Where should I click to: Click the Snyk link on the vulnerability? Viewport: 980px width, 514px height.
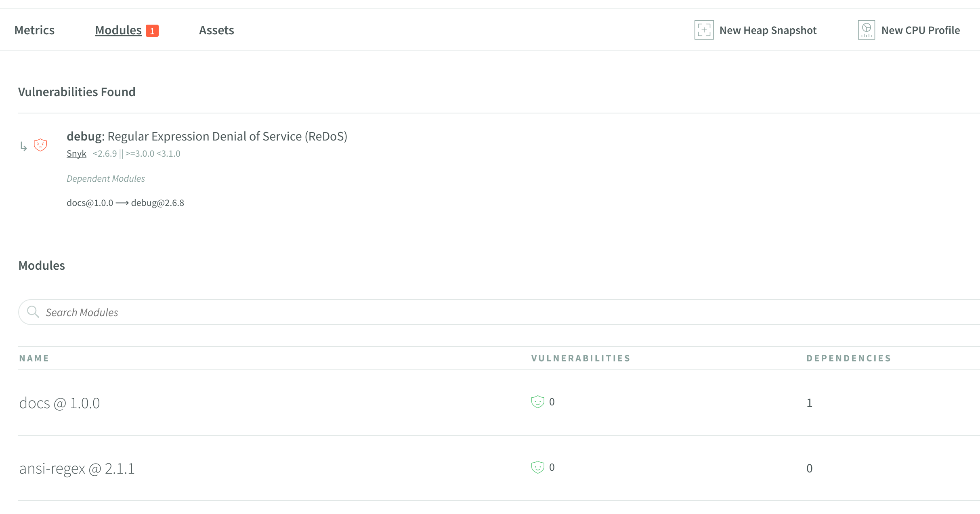pyautogui.click(x=75, y=153)
